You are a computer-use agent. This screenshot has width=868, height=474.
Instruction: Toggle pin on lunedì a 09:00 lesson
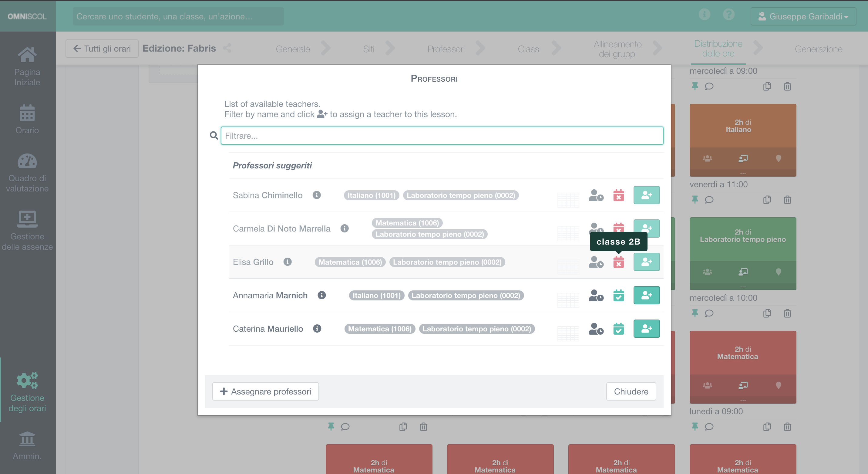coord(695,426)
